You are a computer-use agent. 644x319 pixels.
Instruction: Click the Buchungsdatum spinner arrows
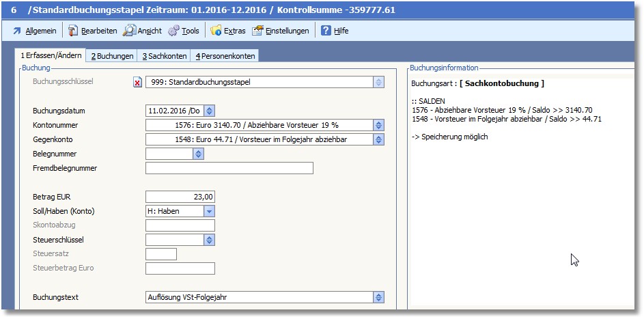[x=209, y=111]
